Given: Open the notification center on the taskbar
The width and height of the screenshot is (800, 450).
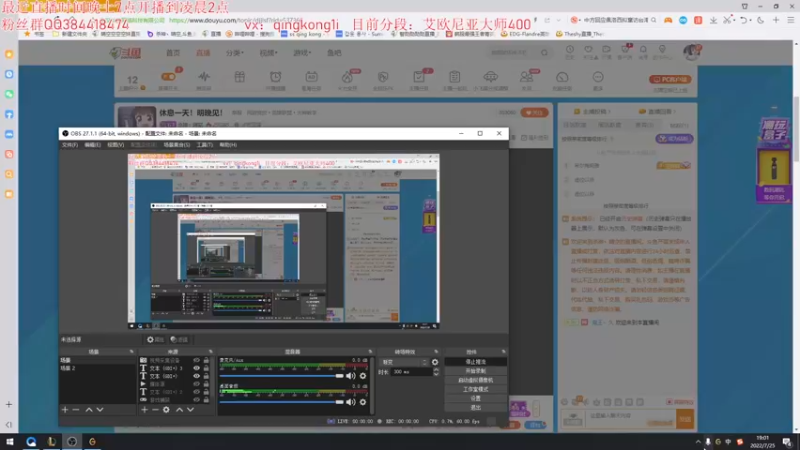Looking at the screenshot, I should click(788, 442).
